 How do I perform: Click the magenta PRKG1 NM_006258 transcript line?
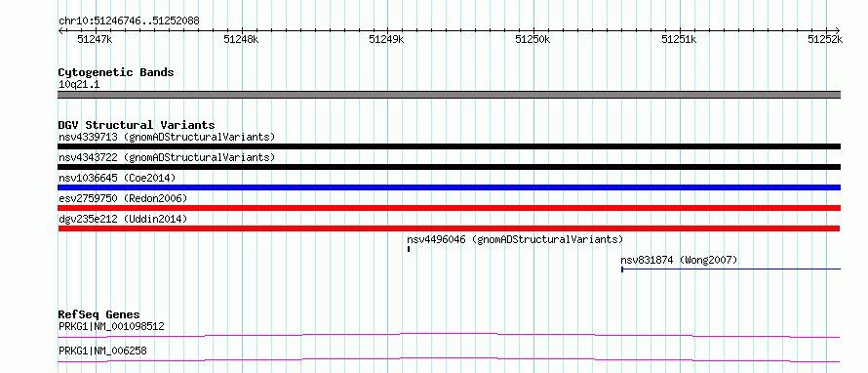click(449, 359)
